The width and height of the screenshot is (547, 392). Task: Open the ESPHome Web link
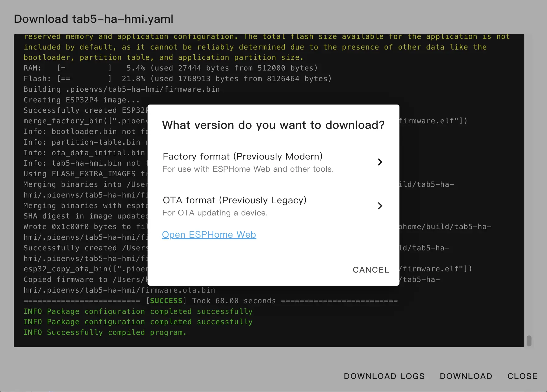(x=209, y=235)
